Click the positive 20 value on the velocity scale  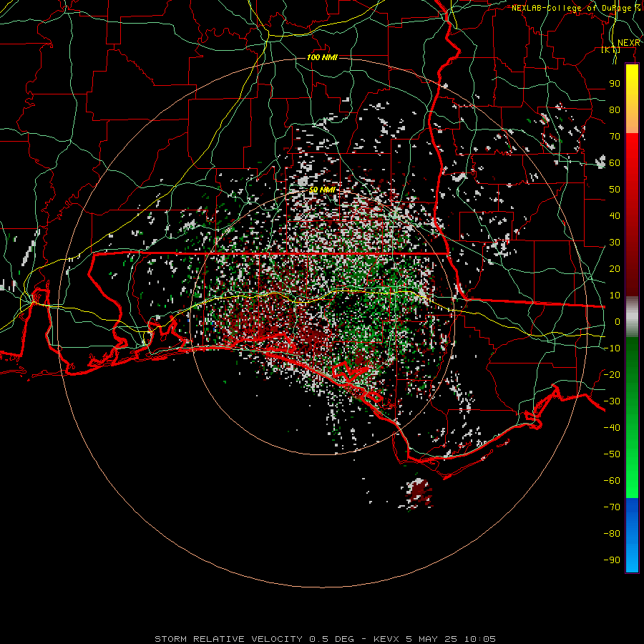pyautogui.click(x=615, y=268)
